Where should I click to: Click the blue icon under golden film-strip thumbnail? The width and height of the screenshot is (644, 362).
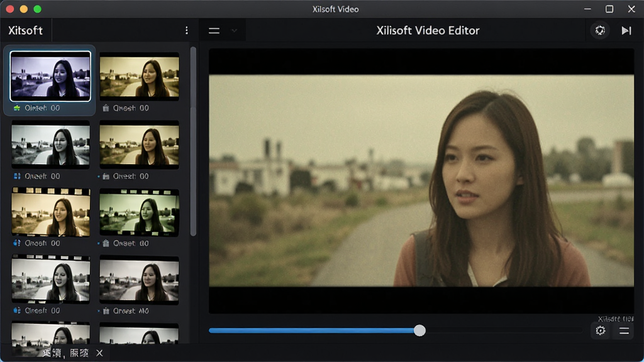[x=17, y=243]
